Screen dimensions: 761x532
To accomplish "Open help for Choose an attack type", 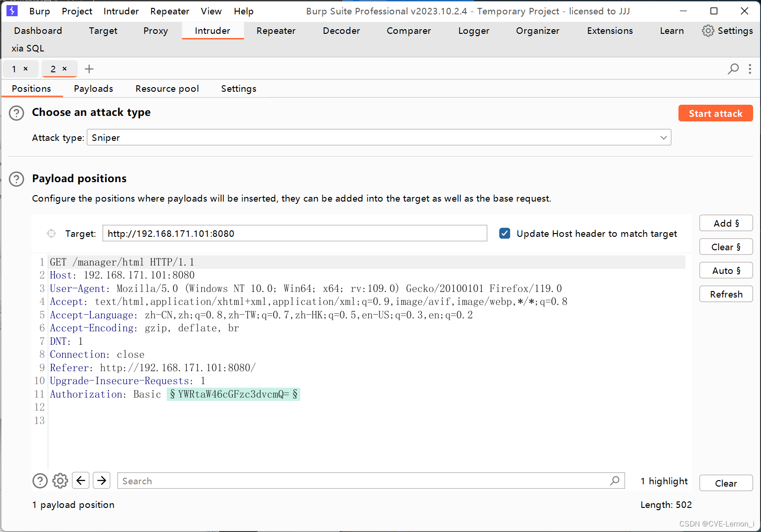I will pyautogui.click(x=17, y=113).
